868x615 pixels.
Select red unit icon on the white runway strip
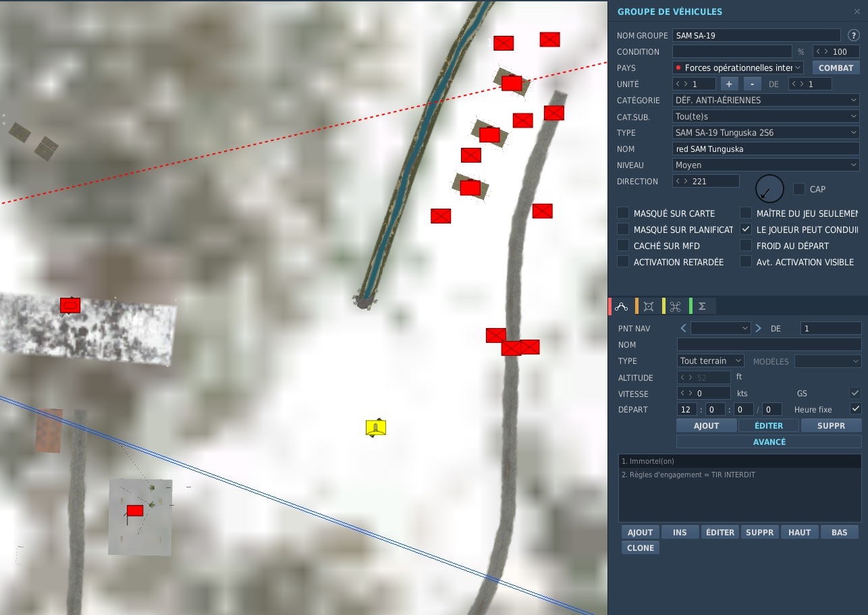click(x=70, y=305)
